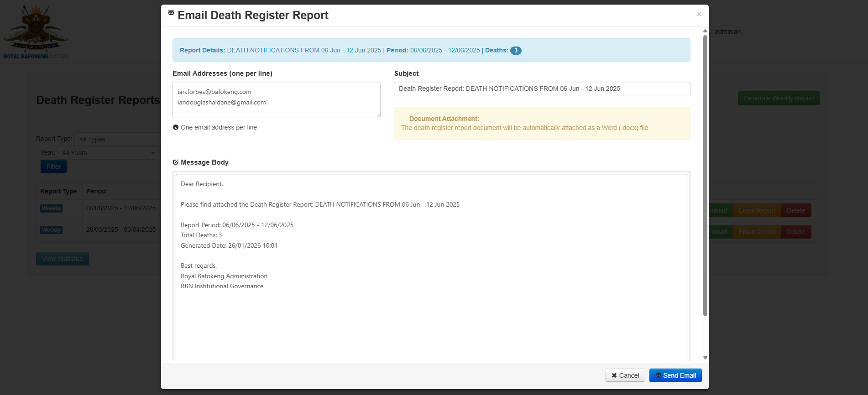Delete the 06/06/2025 weekly report

pos(795,210)
